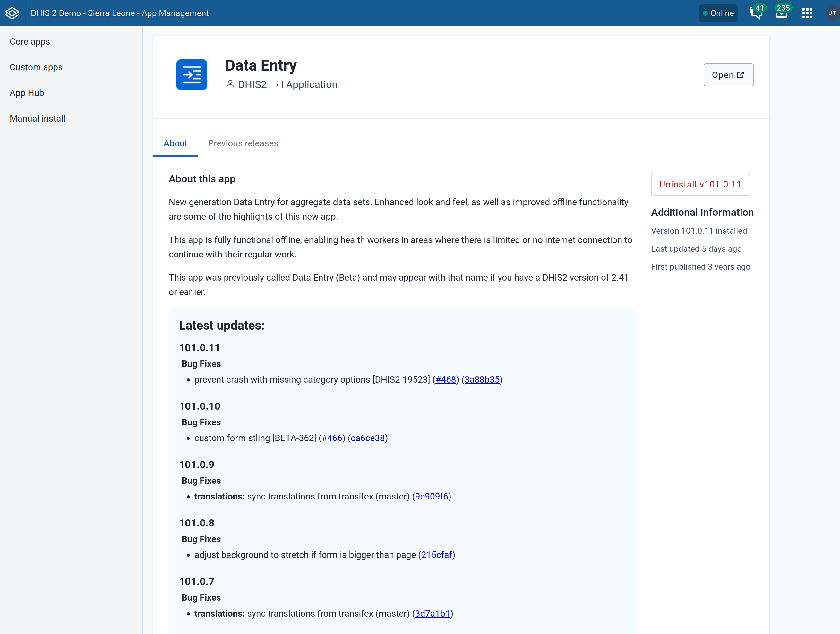Click 'Version 101.0.11 installed' text

(x=699, y=231)
